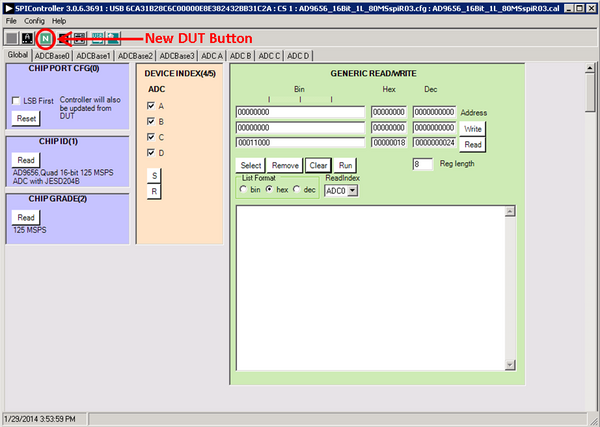Click the toolbar icon left of USB icon
This screenshot has height=427, width=600.
80,38
